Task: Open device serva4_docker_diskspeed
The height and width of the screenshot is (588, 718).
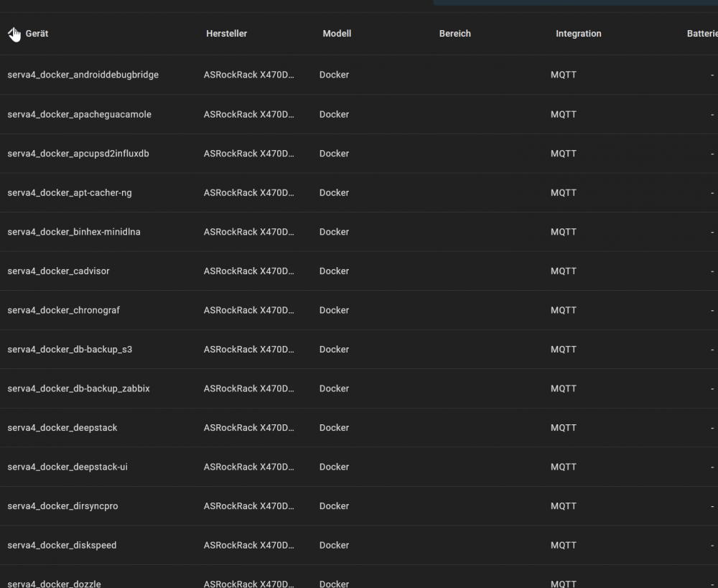Action: coord(62,546)
